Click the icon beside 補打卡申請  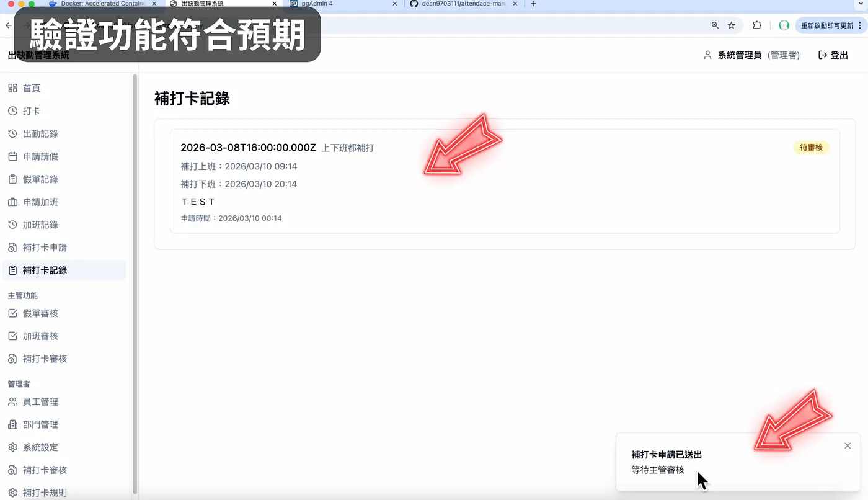pyautogui.click(x=12, y=248)
